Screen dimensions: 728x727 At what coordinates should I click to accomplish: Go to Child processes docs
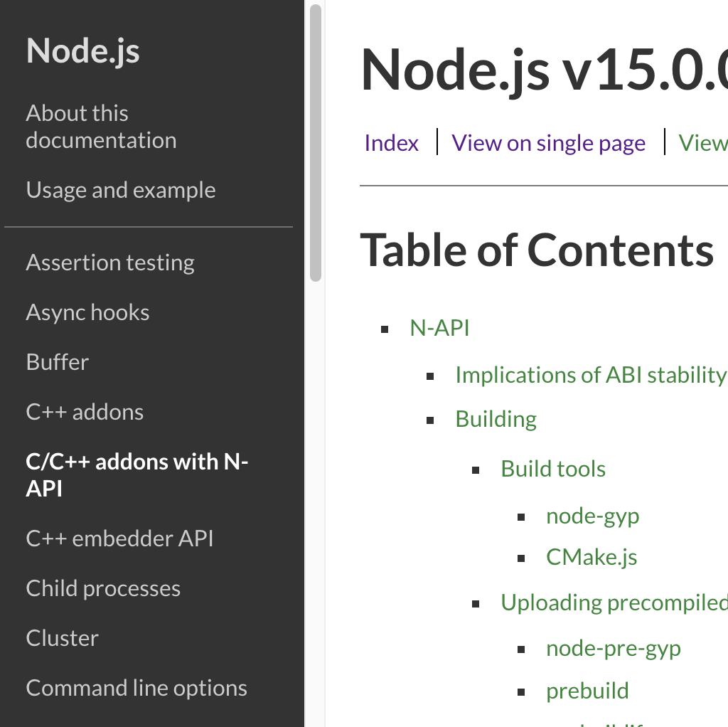point(103,588)
